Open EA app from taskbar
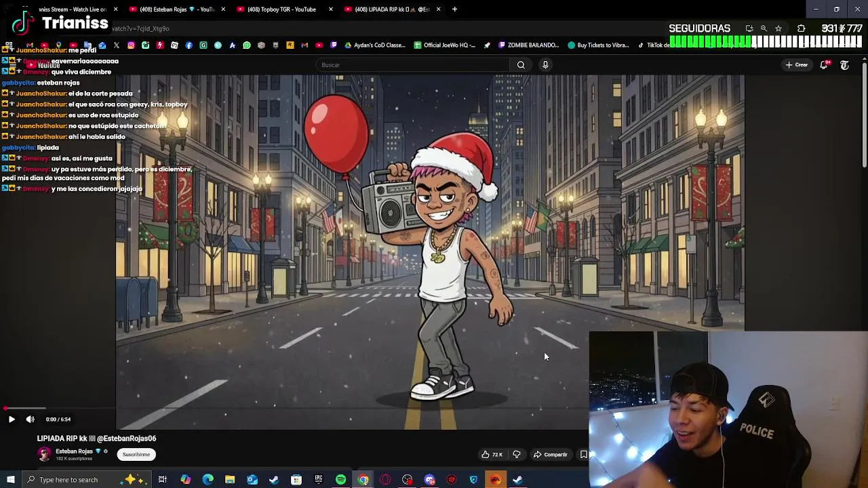The width and height of the screenshot is (868, 488). pyautogui.click(x=496, y=480)
